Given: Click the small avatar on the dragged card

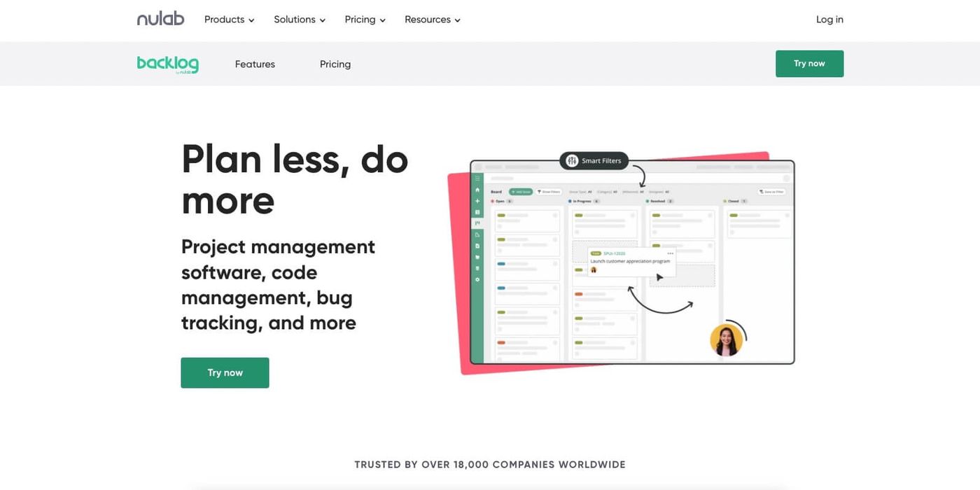Looking at the screenshot, I should 594,269.
